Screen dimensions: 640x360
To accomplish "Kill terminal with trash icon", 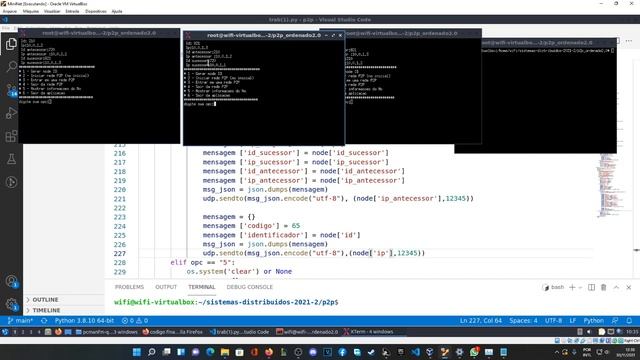I will pos(603,287).
